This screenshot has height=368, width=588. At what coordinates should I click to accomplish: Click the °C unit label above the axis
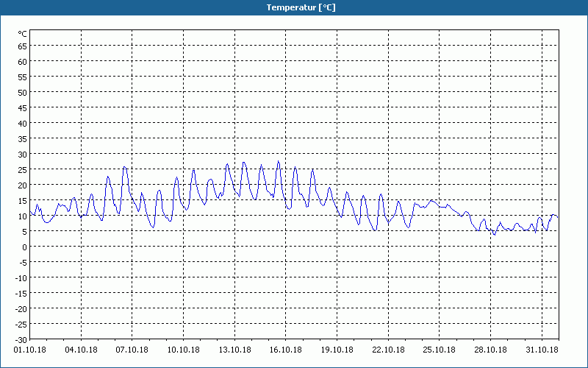[22, 34]
